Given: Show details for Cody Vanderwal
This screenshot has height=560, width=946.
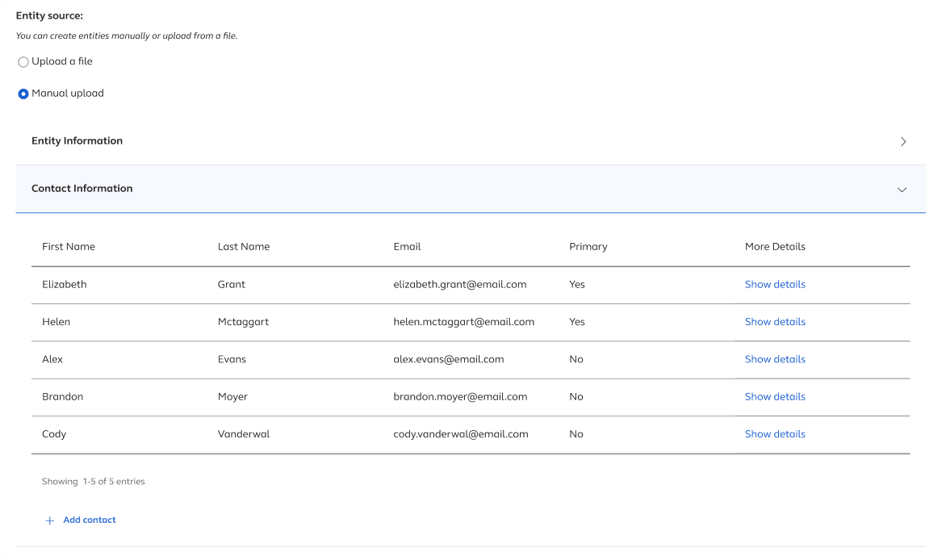Looking at the screenshot, I should tap(775, 434).
